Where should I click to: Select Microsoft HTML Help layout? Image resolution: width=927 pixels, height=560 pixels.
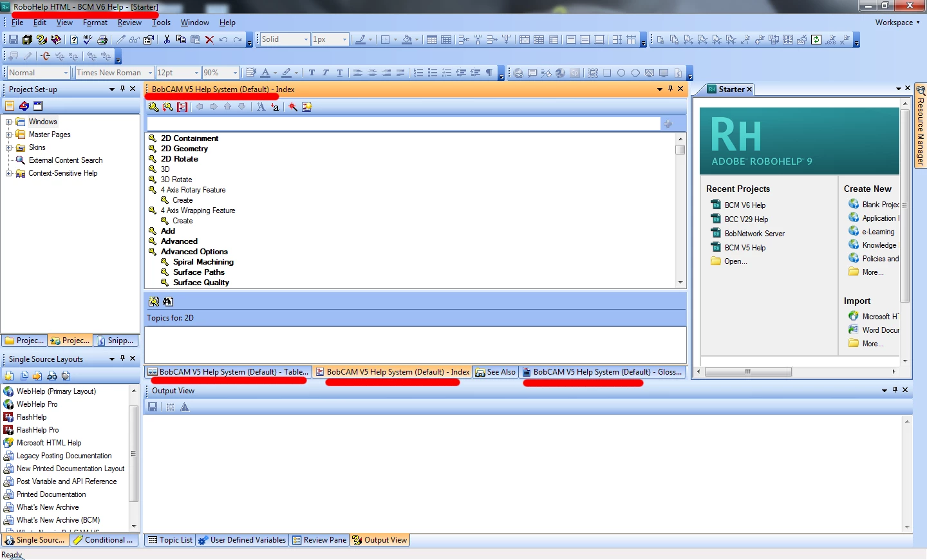tap(49, 443)
